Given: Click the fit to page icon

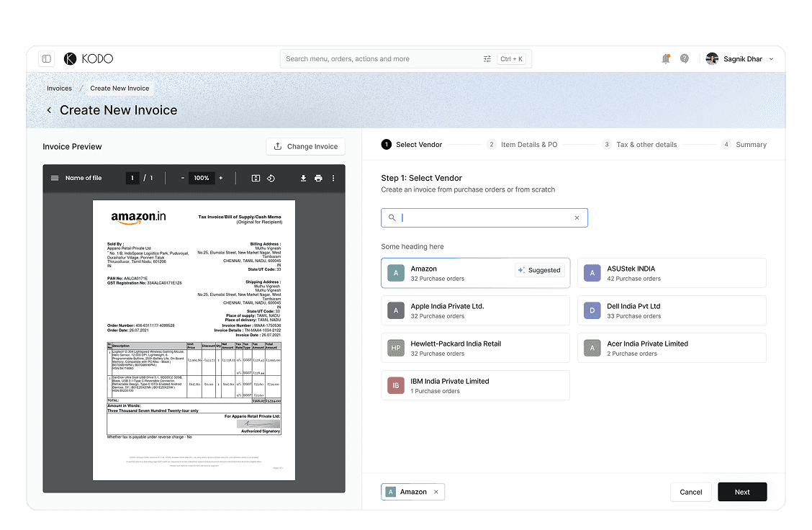Looking at the screenshot, I should [256, 178].
